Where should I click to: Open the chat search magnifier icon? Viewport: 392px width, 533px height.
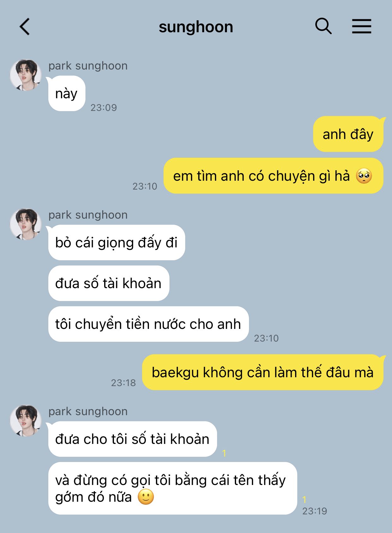324,26
